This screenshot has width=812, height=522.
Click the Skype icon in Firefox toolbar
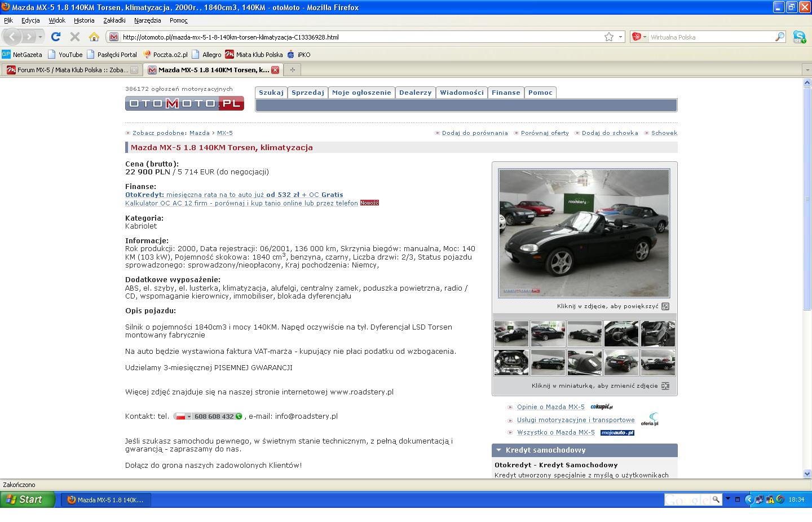coord(799,37)
